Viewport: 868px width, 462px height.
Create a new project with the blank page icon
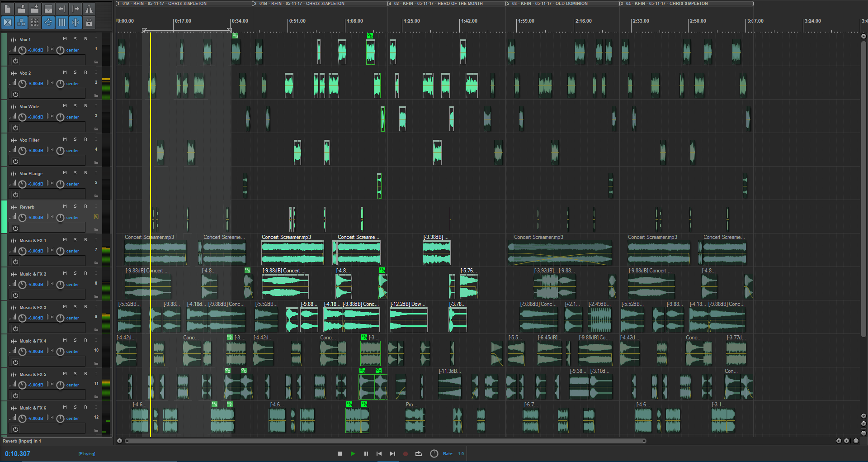click(x=8, y=9)
